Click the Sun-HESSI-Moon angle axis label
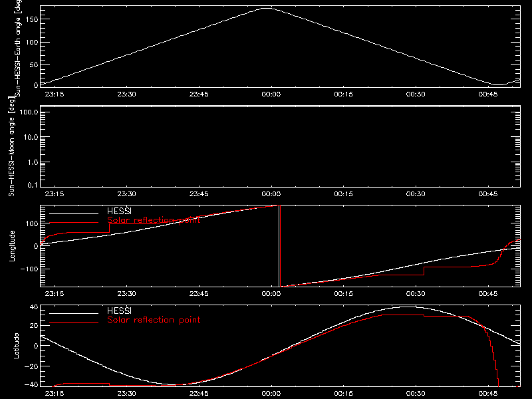 (x=11, y=146)
